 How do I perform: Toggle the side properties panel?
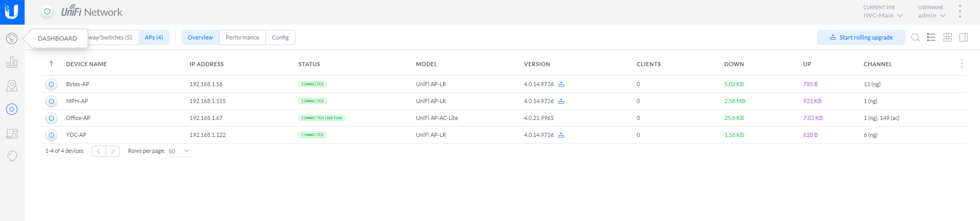964,37
